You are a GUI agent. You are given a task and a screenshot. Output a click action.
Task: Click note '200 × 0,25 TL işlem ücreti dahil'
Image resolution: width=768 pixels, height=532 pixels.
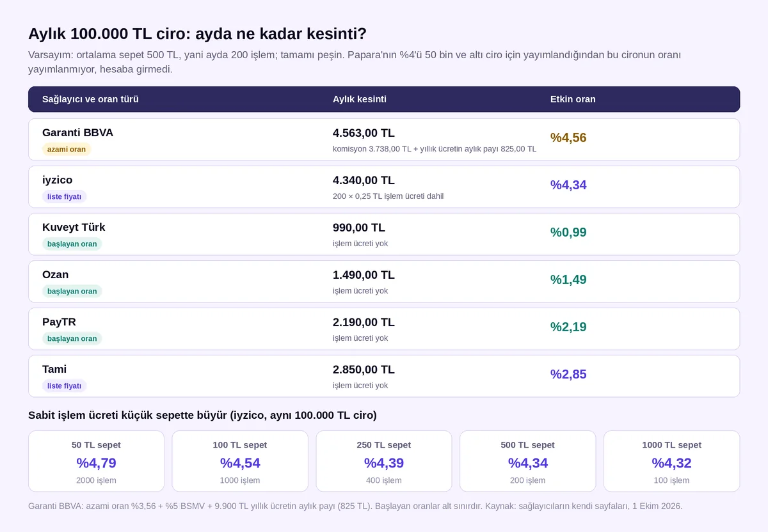click(x=388, y=196)
